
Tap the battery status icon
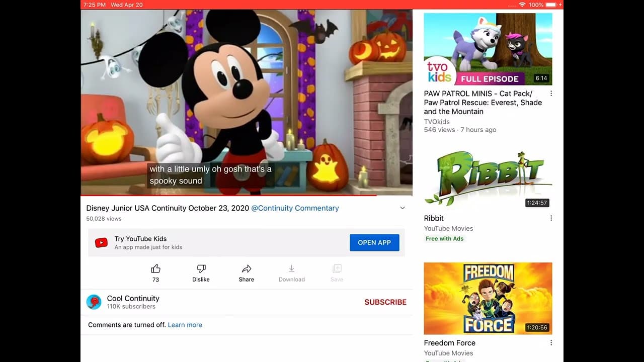point(551,5)
